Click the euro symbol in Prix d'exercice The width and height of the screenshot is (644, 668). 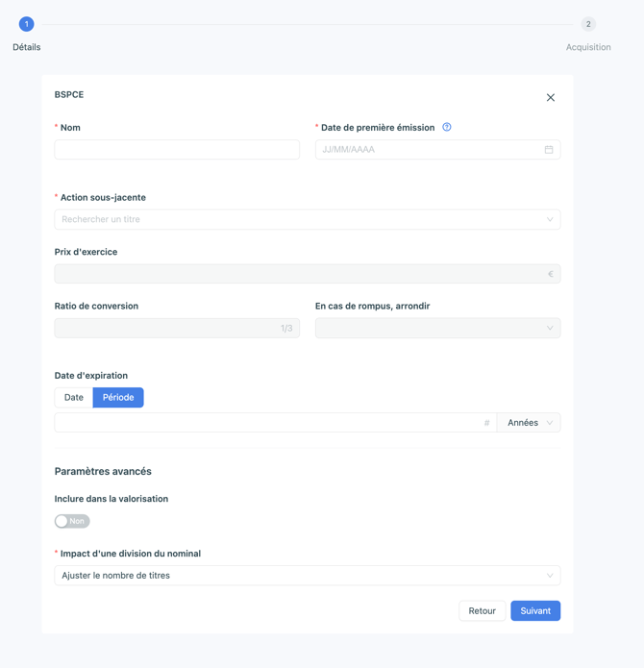coord(551,274)
